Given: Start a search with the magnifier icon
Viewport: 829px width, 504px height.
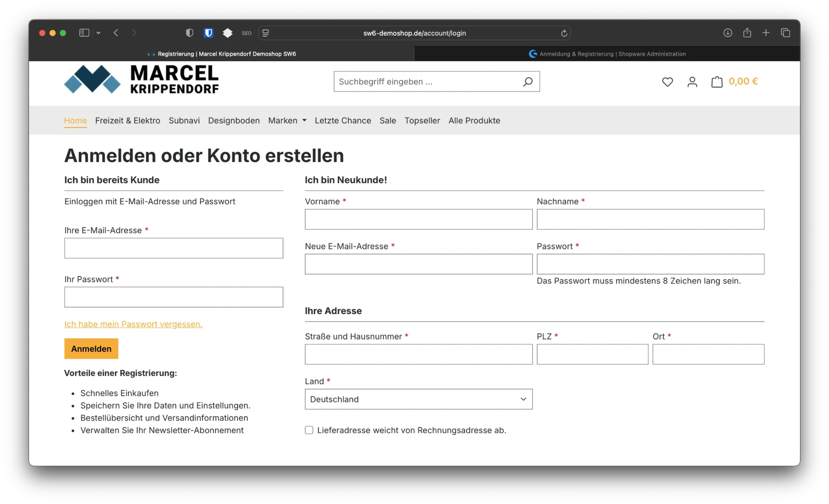Looking at the screenshot, I should coord(528,81).
